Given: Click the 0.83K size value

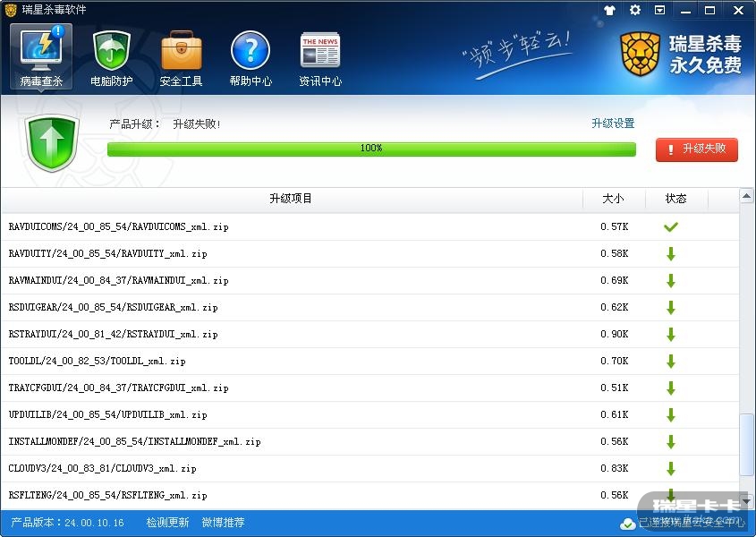Looking at the screenshot, I should 615,468.
